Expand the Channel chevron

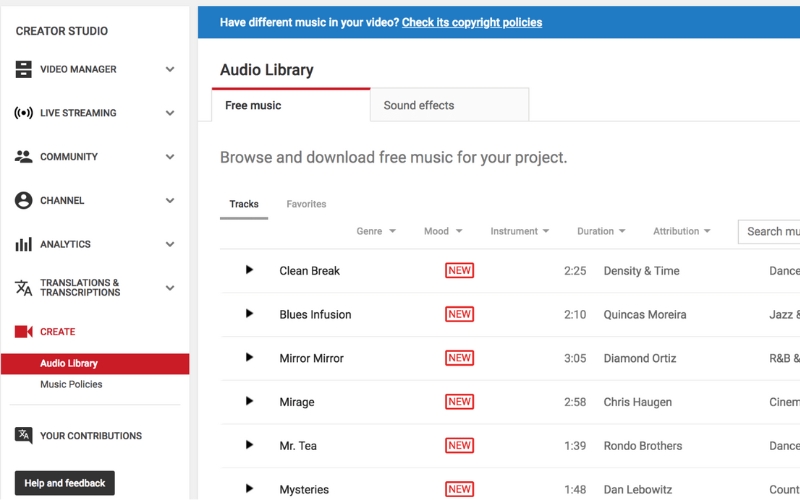(170, 201)
